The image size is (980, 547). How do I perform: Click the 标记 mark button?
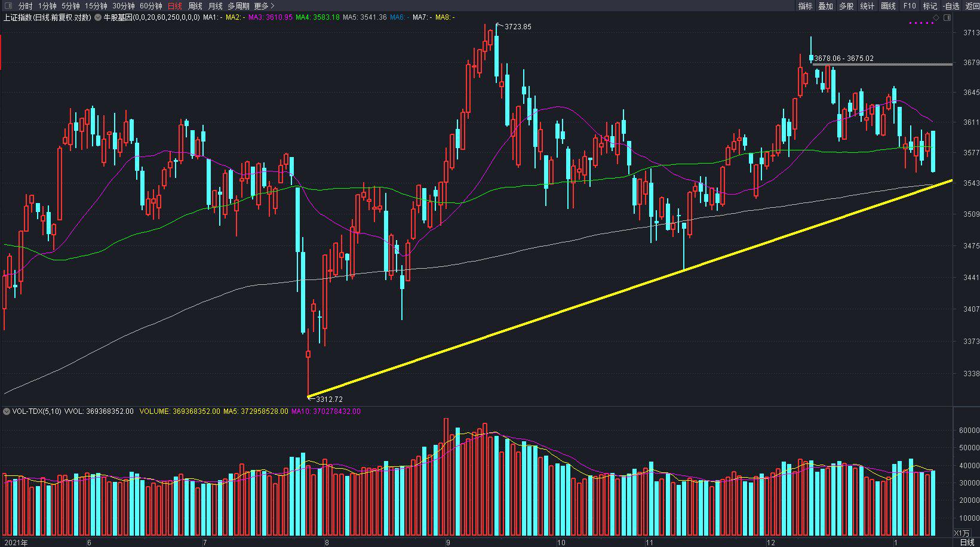click(930, 6)
